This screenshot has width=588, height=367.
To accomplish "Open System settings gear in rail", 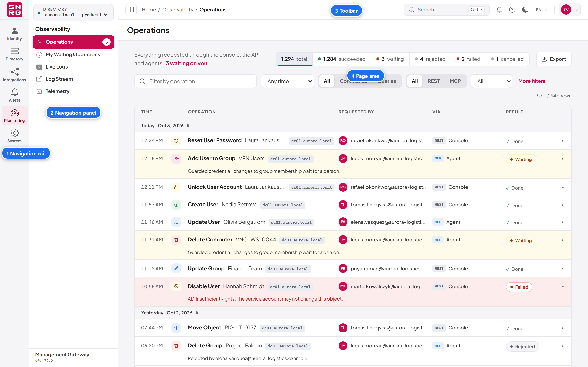I will point(14,136).
